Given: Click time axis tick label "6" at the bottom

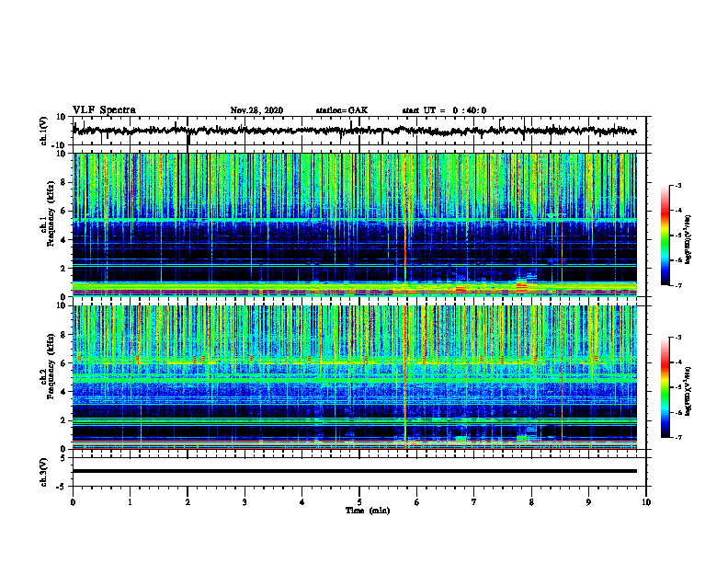Looking at the screenshot, I should 417,502.
